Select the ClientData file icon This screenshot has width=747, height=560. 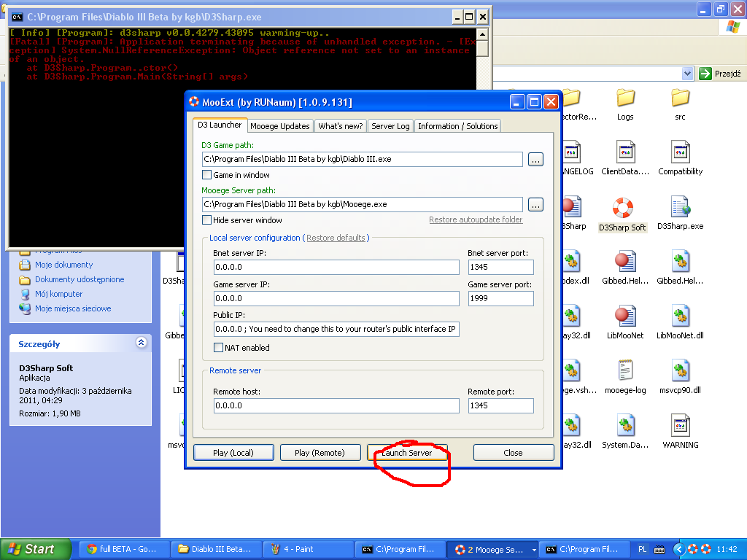625,152
